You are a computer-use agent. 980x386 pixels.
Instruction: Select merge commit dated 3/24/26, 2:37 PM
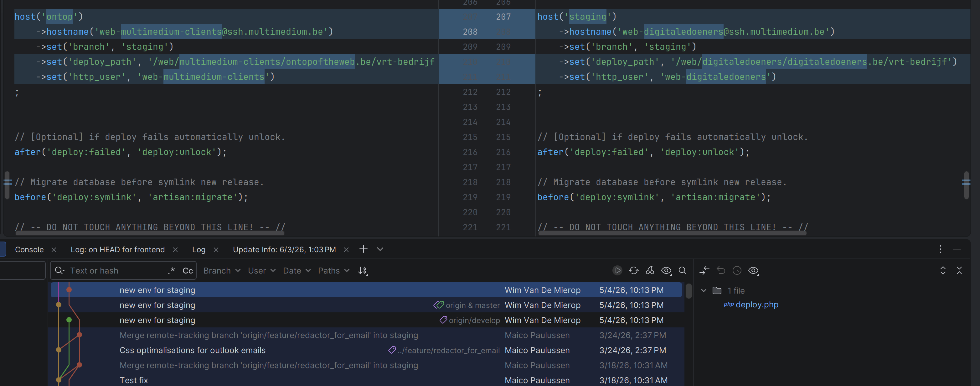point(366,335)
